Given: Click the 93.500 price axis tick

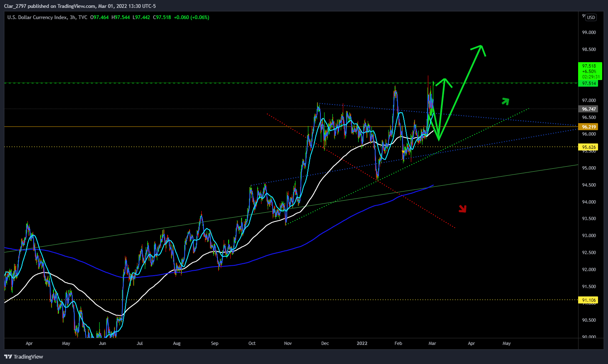Looking at the screenshot, I should click(589, 218).
